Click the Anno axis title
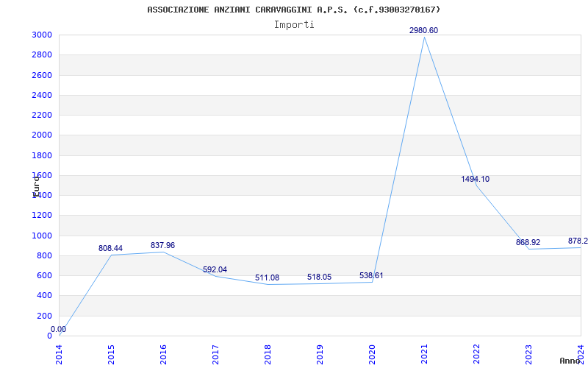588x368 pixels. tap(572, 361)
